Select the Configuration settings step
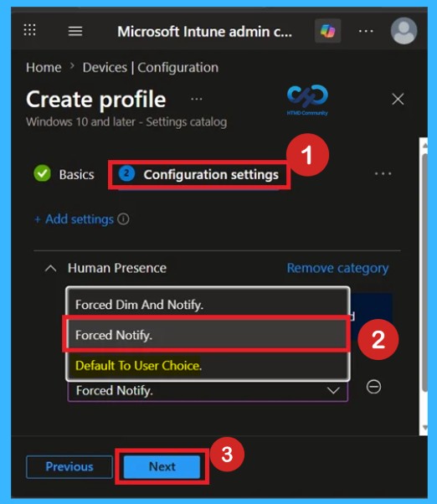437x504 pixels. (199, 174)
